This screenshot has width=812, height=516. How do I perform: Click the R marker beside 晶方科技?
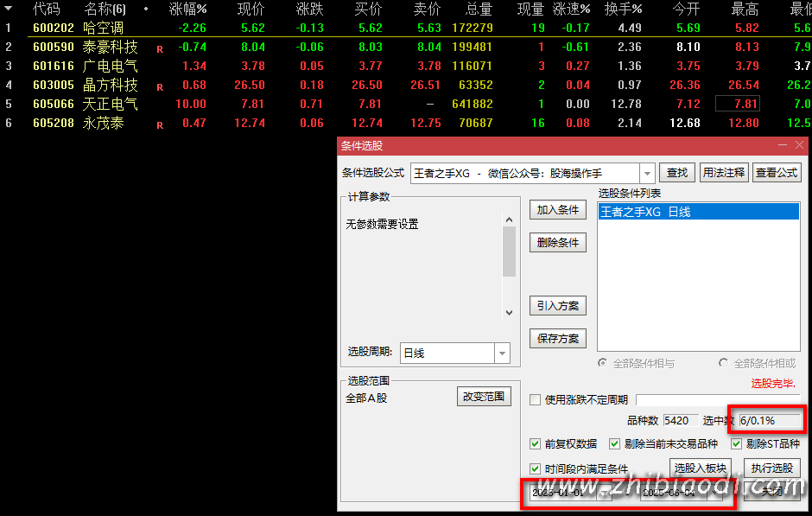pos(160,87)
